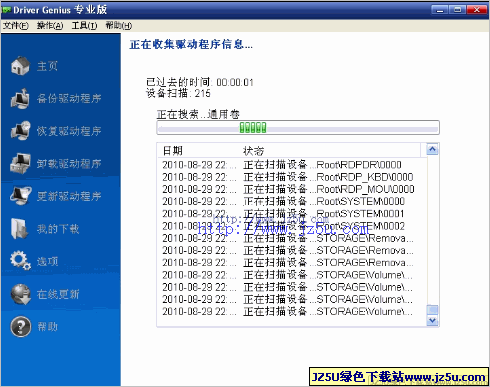
Task: Open the 文件(F) menu
Action: (x=16, y=26)
